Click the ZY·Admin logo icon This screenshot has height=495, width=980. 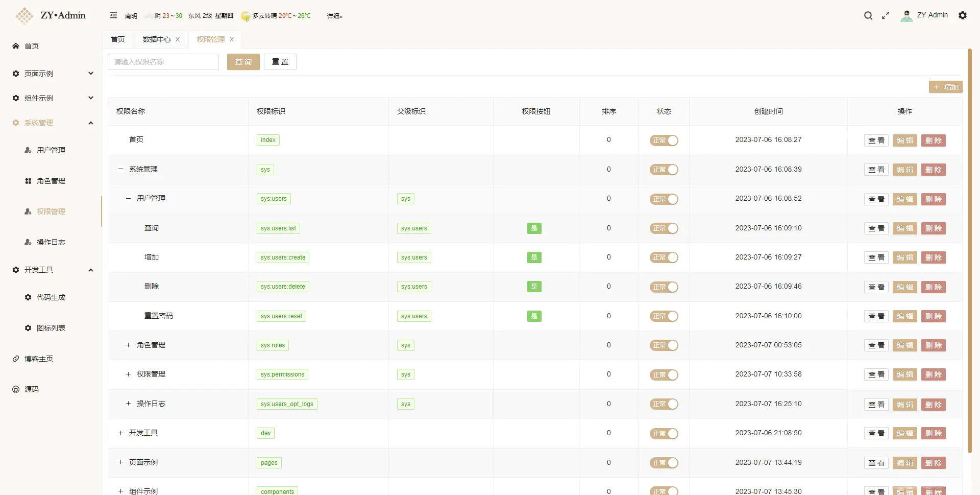(24, 16)
